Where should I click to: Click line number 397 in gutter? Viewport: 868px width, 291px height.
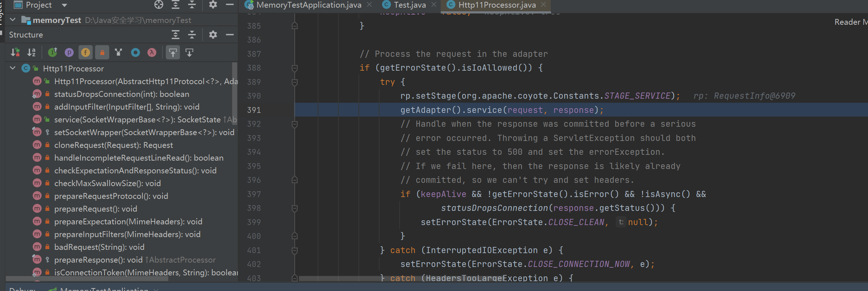(x=254, y=194)
